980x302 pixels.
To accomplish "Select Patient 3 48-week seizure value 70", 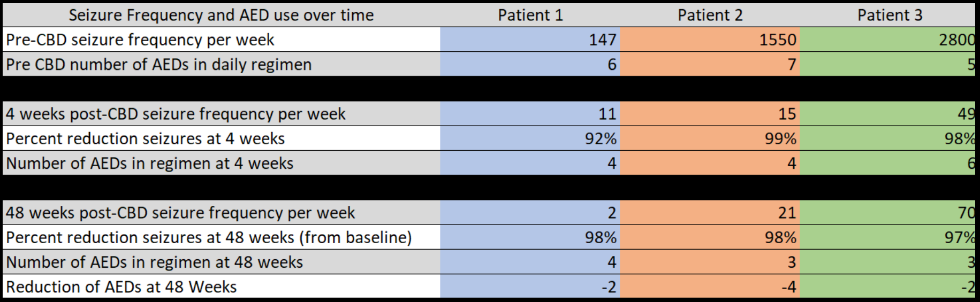I will (x=966, y=213).
